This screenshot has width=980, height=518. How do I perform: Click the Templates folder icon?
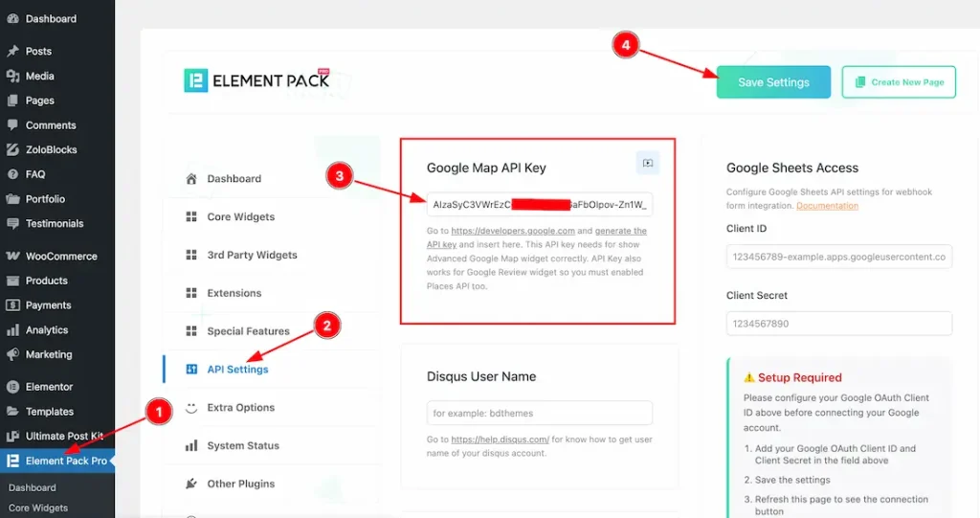[x=12, y=411]
